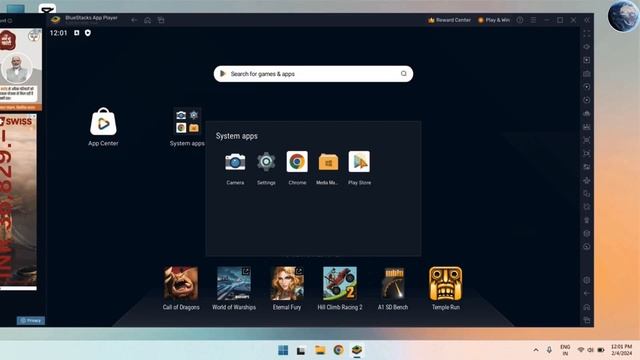Open the Reward Center
Viewport: 640px width, 360px height.
click(x=449, y=20)
